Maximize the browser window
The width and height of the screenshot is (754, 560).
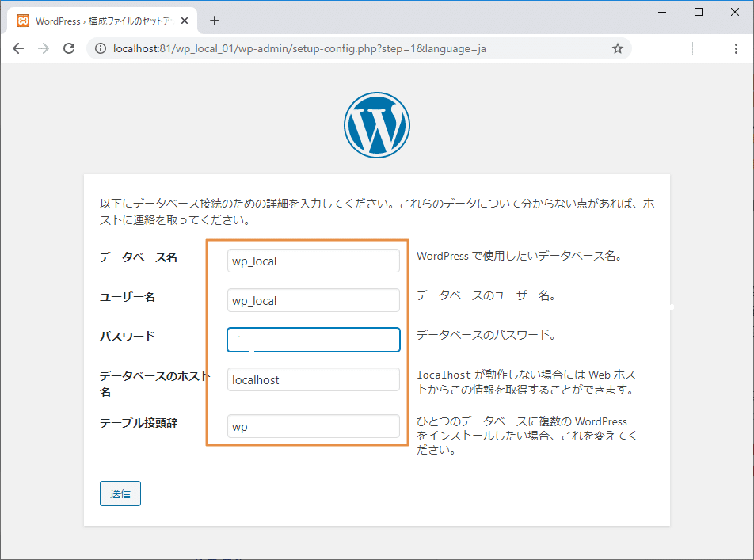[x=699, y=12]
